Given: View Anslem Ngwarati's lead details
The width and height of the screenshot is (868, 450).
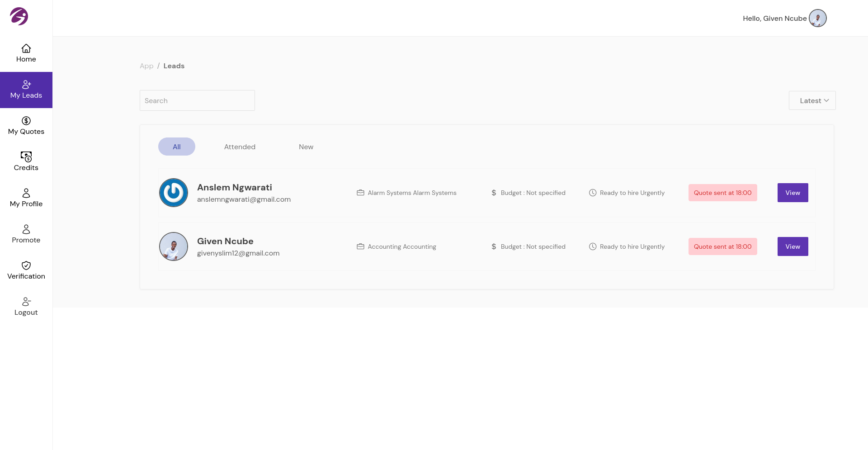Looking at the screenshot, I should click(793, 193).
